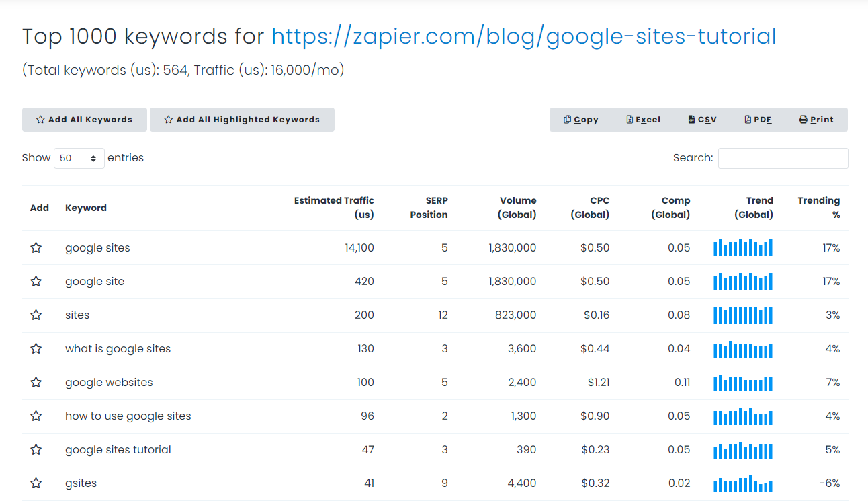868x503 pixels.
Task: Click Add All Highlighted Keywords button
Action: (242, 120)
